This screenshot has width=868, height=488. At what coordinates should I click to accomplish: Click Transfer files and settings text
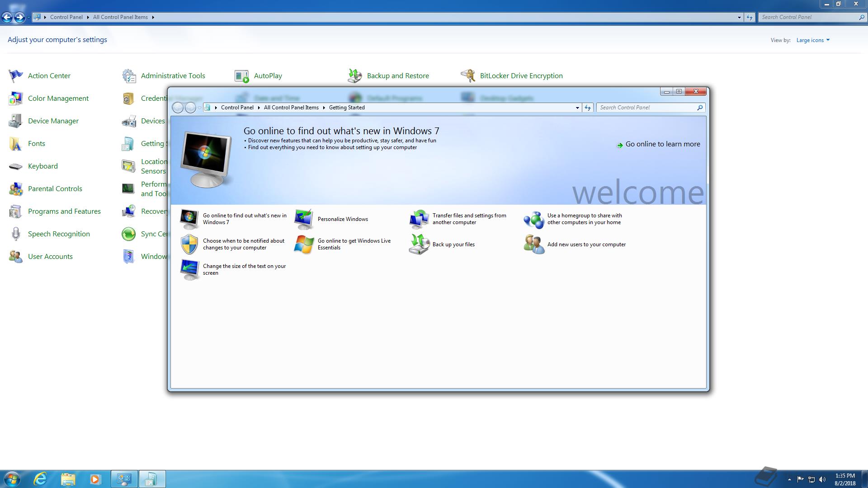point(469,219)
